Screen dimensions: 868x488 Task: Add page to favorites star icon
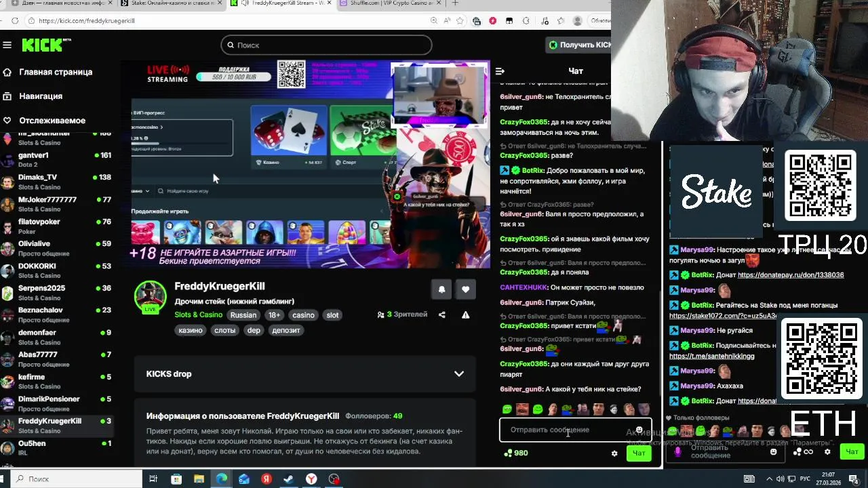[460, 21]
